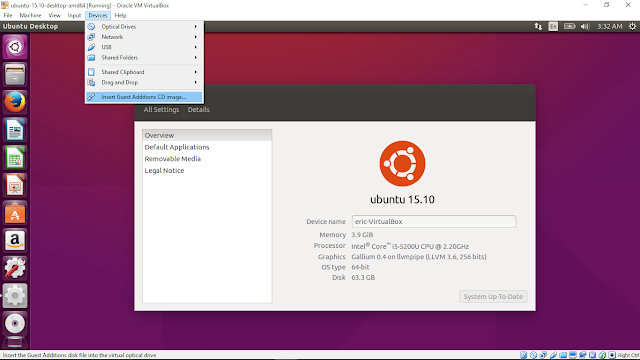This screenshot has width=640, height=360.
Task: Open the session power cog menu
Action: point(632,27)
